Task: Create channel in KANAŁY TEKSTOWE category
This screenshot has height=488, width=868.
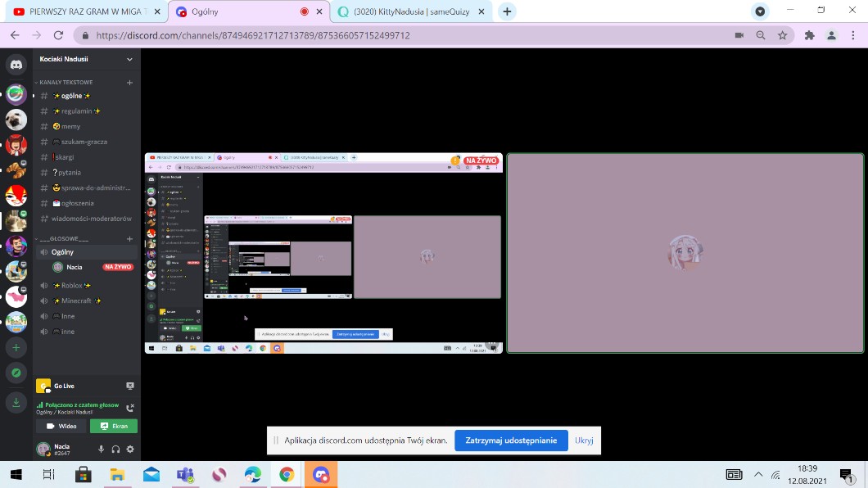Action: click(129, 83)
